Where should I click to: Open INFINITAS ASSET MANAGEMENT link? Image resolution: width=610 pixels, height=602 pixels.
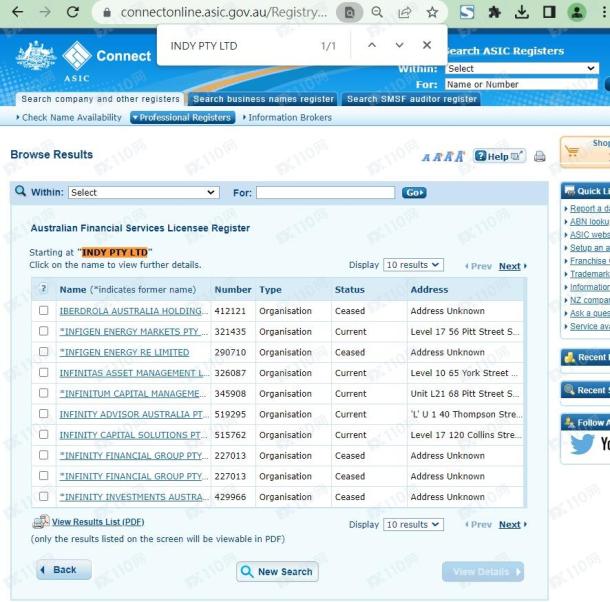click(134, 373)
